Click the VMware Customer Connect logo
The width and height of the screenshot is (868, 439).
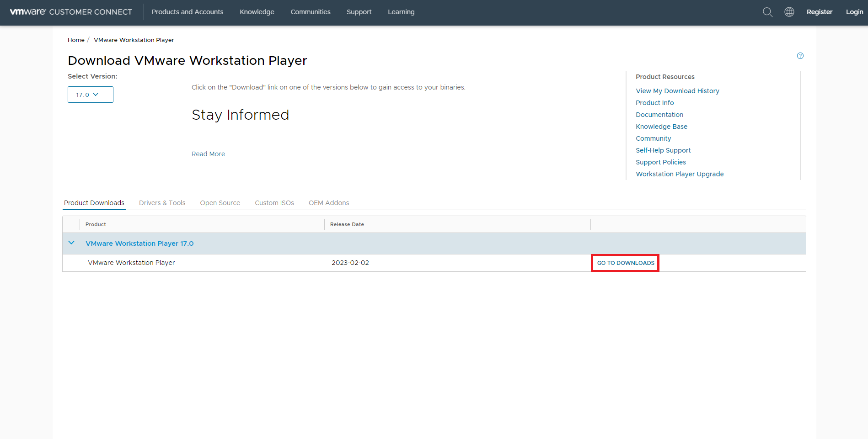click(x=71, y=12)
